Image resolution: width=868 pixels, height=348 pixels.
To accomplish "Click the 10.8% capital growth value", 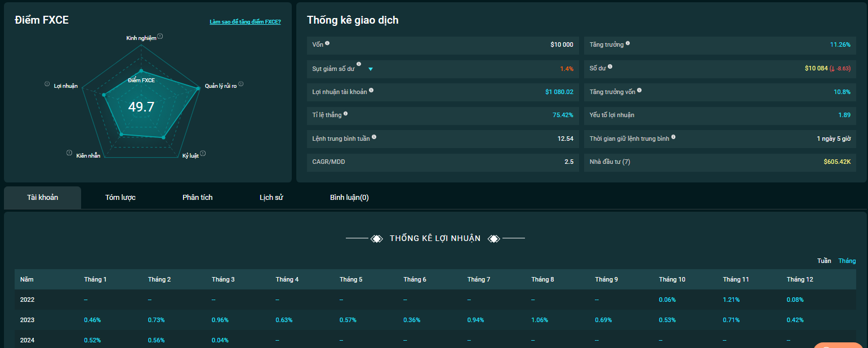I will pyautogui.click(x=842, y=92).
